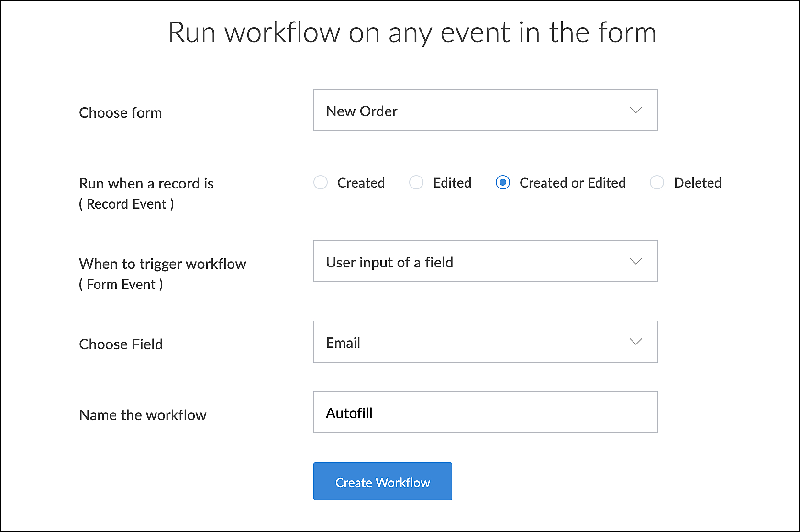Click the 'Choose form' label text
This screenshot has height=532, width=800.
(x=121, y=113)
